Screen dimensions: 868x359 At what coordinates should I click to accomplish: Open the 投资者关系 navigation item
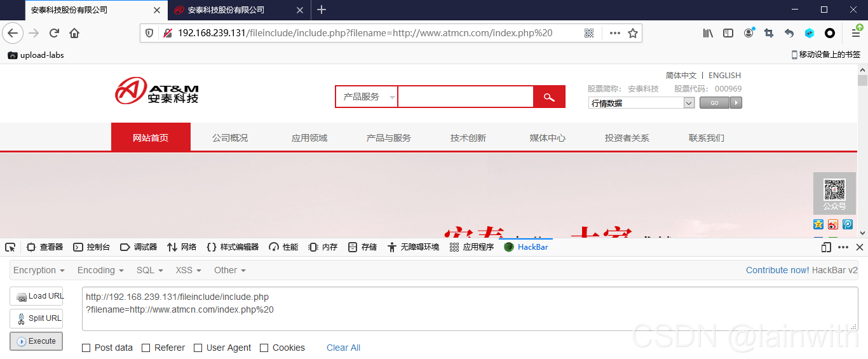tap(627, 137)
